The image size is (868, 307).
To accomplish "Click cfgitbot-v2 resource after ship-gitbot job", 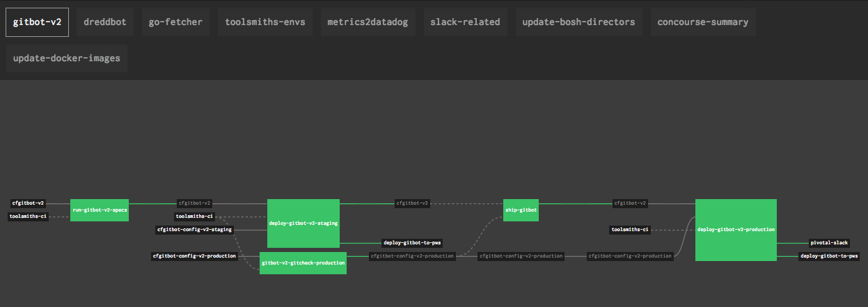I will 630,203.
